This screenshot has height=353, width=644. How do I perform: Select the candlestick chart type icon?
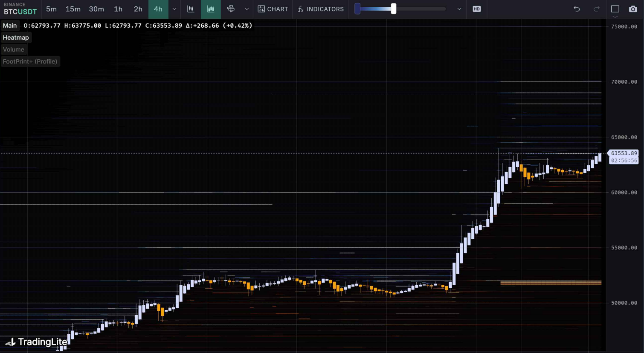(x=191, y=9)
